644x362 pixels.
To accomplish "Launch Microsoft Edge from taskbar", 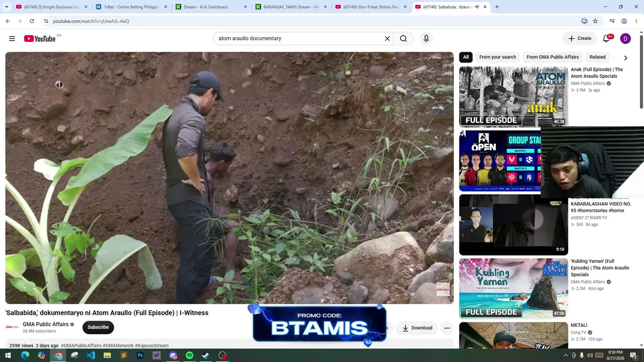I will click(25, 355).
